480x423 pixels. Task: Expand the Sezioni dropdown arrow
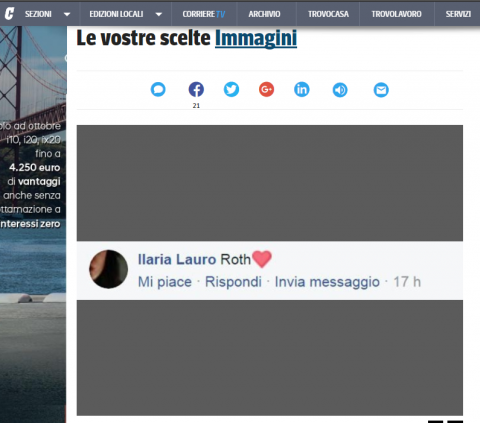coord(67,14)
